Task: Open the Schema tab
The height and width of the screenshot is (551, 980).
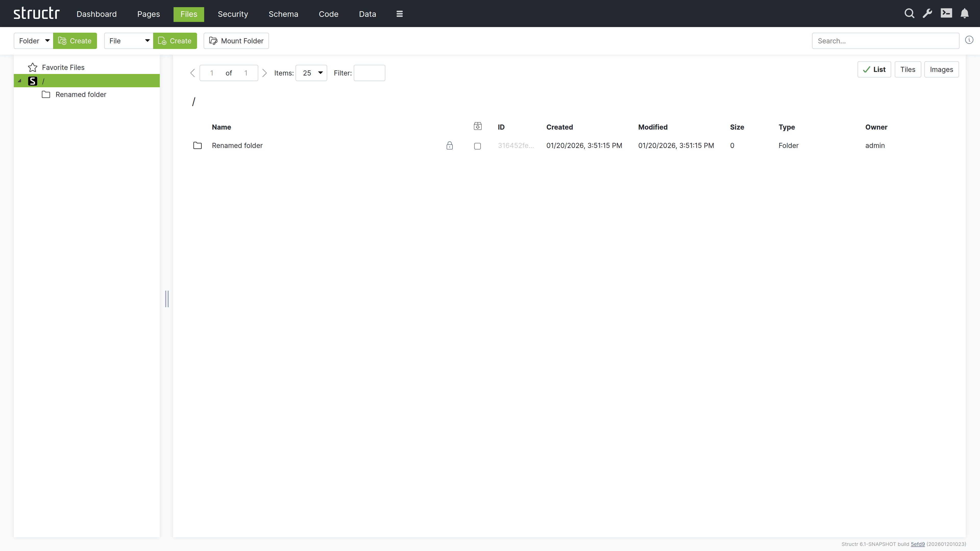Action: click(283, 14)
